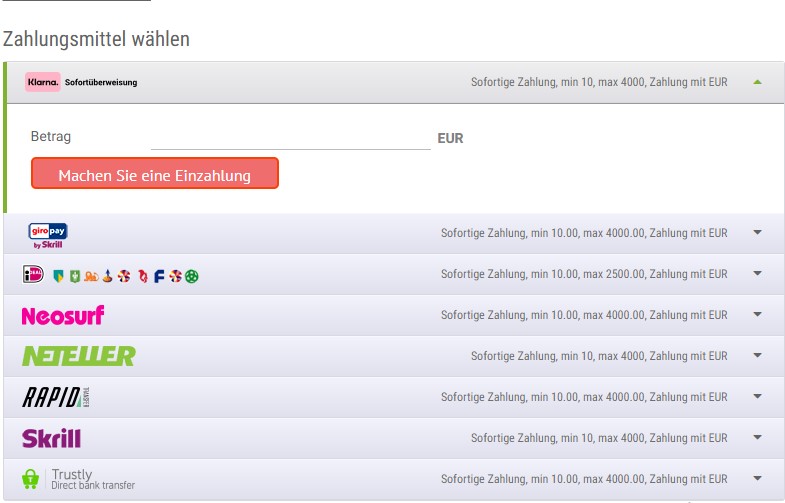Click the blue F bank icon
This screenshot has height=503, width=785.
point(159,276)
